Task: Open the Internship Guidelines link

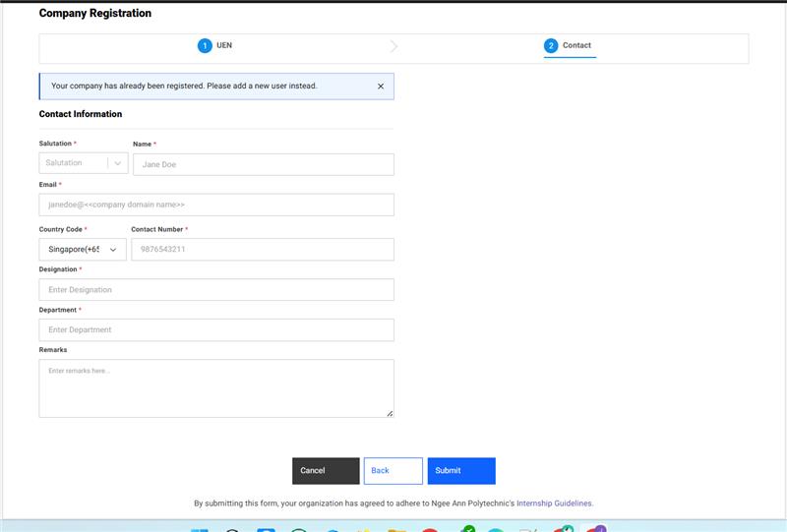Action: (x=554, y=503)
